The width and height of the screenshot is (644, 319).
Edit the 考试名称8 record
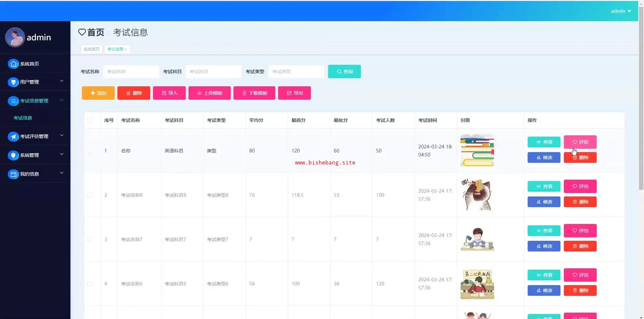(x=544, y=202)
